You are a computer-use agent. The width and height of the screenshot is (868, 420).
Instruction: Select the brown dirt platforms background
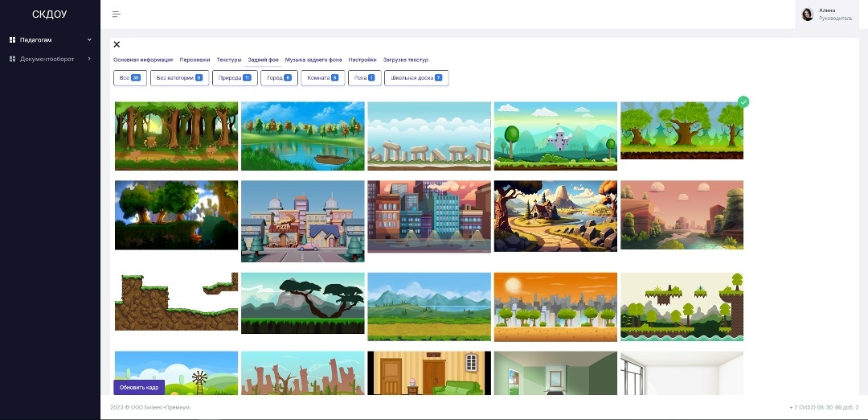tap(177, 302)
